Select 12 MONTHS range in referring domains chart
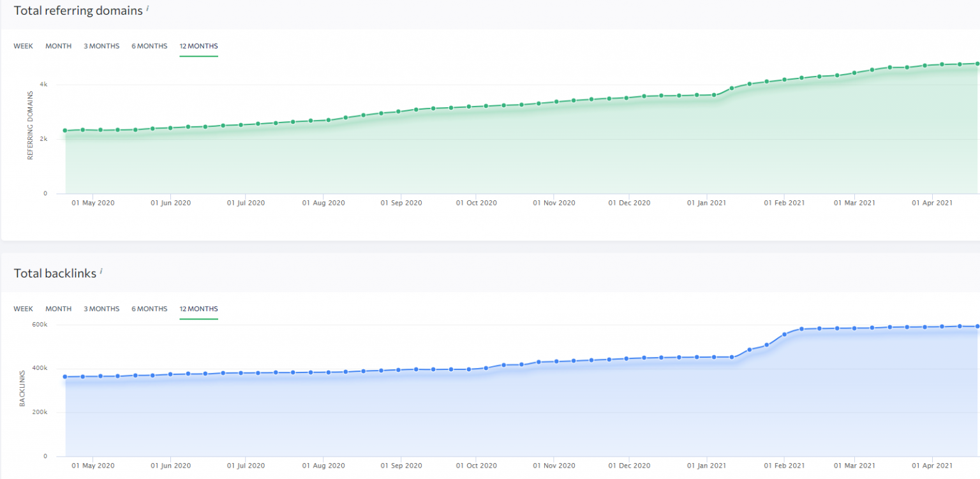This screenshot has height=479, width=980. (198, 46)
